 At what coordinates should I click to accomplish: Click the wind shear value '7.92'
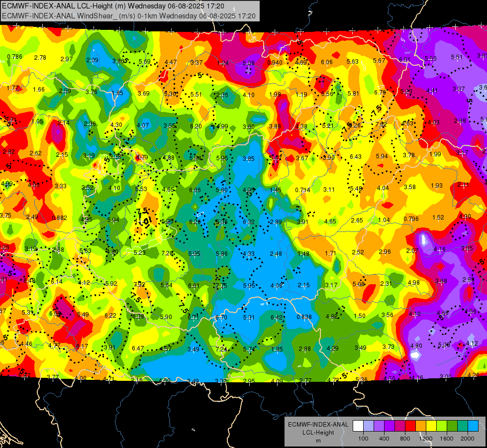pyautogui.click(x=139, y=284)
